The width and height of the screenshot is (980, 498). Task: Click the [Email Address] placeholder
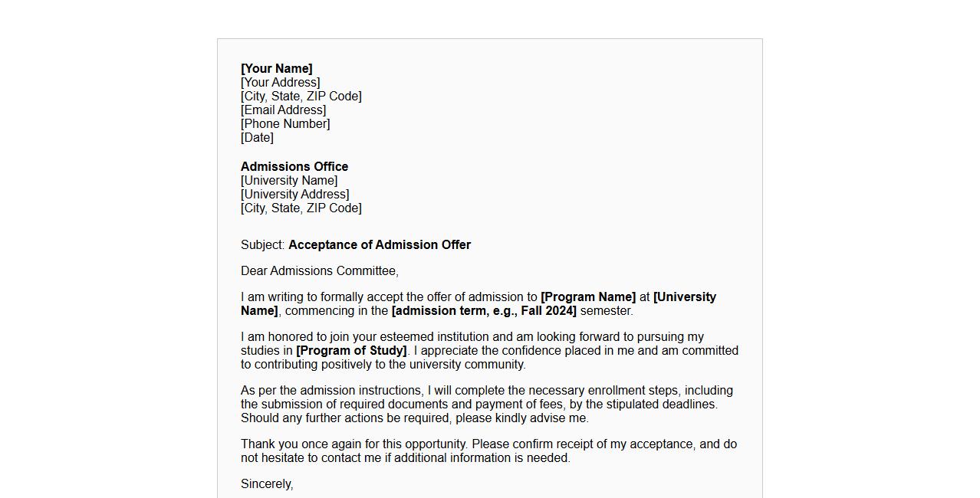point(283,110)
